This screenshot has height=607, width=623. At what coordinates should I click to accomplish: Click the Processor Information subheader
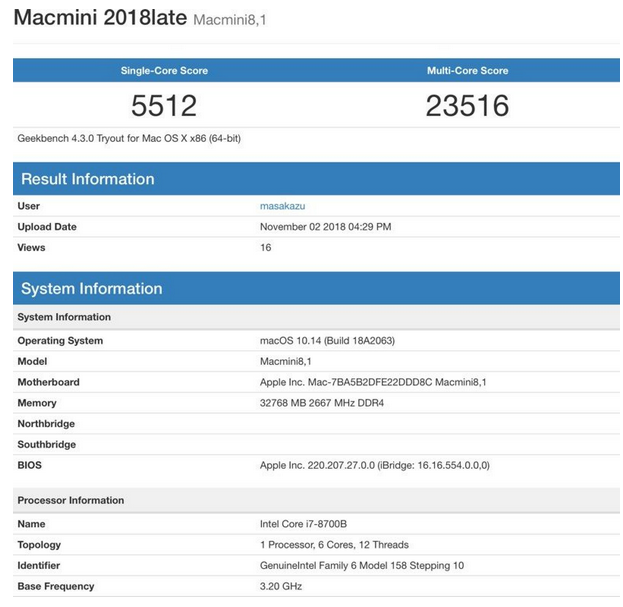316,500
